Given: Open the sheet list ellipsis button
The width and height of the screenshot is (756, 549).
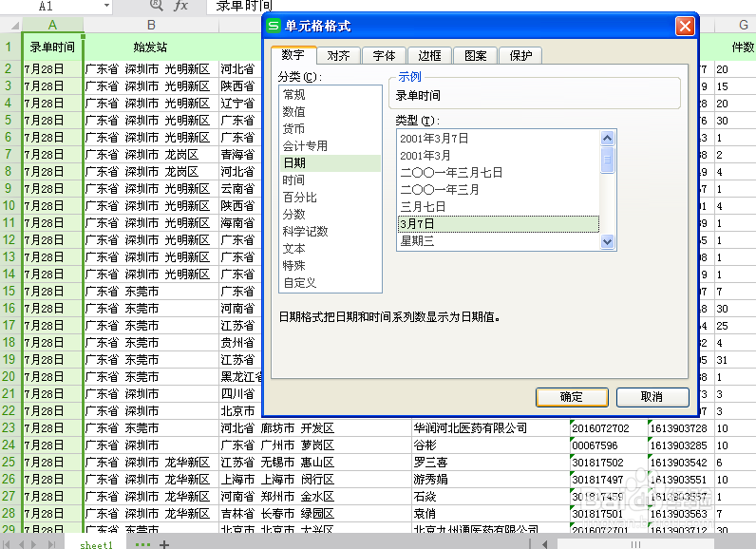Looking at the screenshot, I should tap(142, 544).
